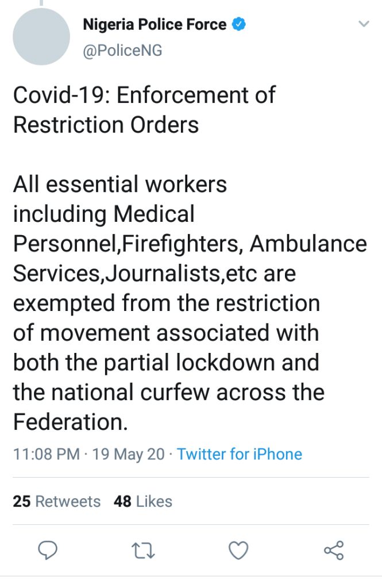The width and height of the screenshot is (382, 588).
Task: View the 48 Likes list
Action: [143, 501]
